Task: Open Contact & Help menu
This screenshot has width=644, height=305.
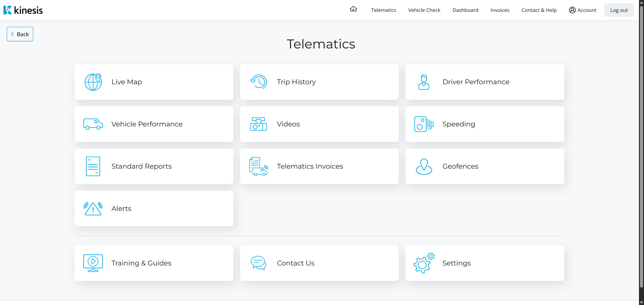Action: pos(539,10)
